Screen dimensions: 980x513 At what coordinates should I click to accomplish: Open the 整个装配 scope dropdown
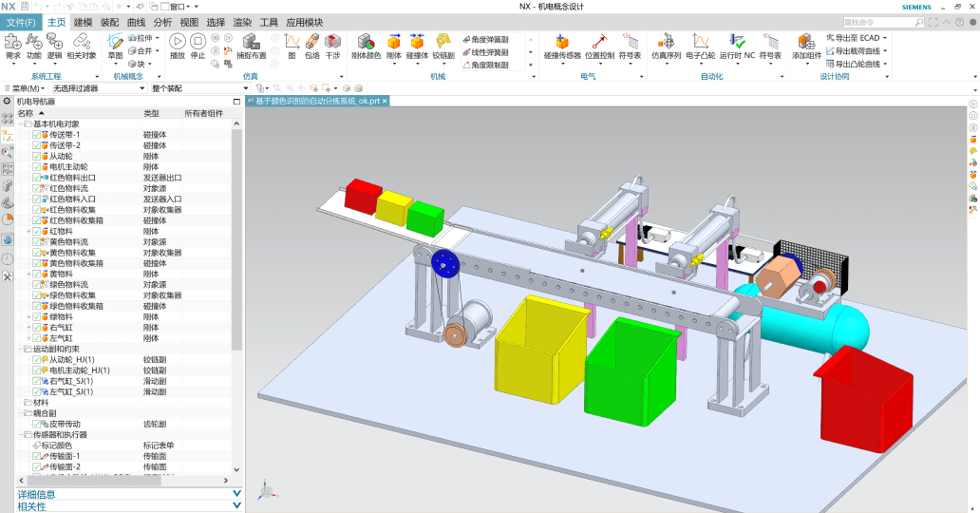coord(200,88)
